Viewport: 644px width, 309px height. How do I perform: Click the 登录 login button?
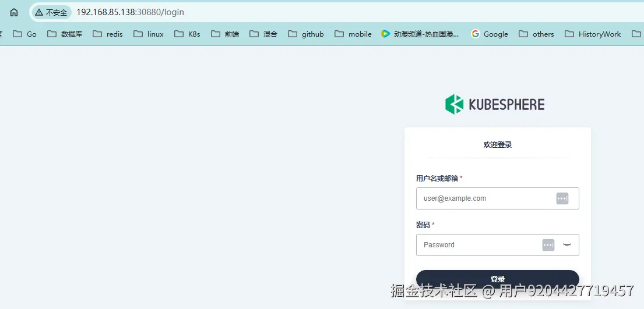tap(497, 279)
